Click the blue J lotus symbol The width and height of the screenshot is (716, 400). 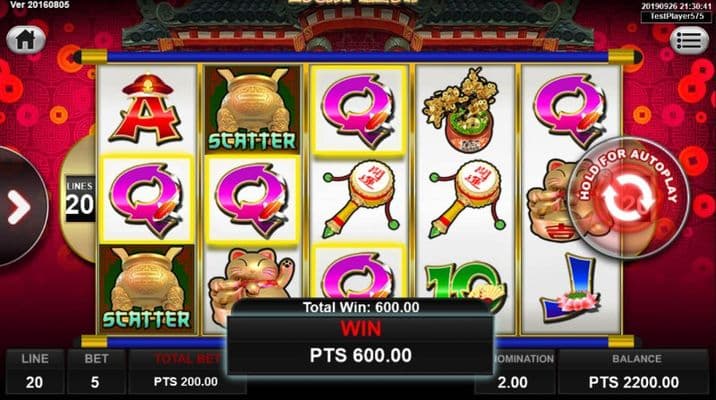570,288
